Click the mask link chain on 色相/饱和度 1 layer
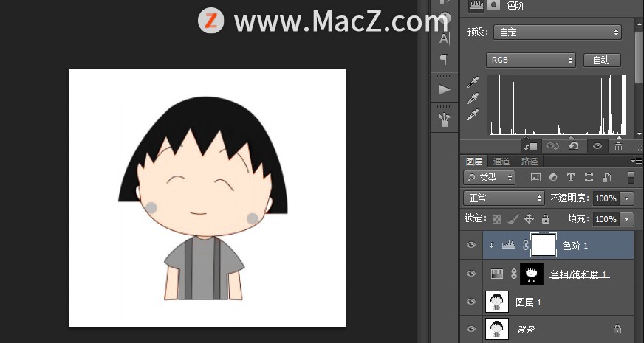Image resolution: width=644 pixels, height=343 pixels. (x=513, y=274)
